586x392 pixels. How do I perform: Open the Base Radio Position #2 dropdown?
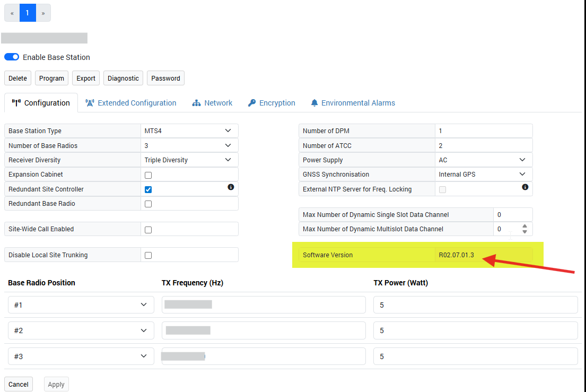(x=81, y=330)
